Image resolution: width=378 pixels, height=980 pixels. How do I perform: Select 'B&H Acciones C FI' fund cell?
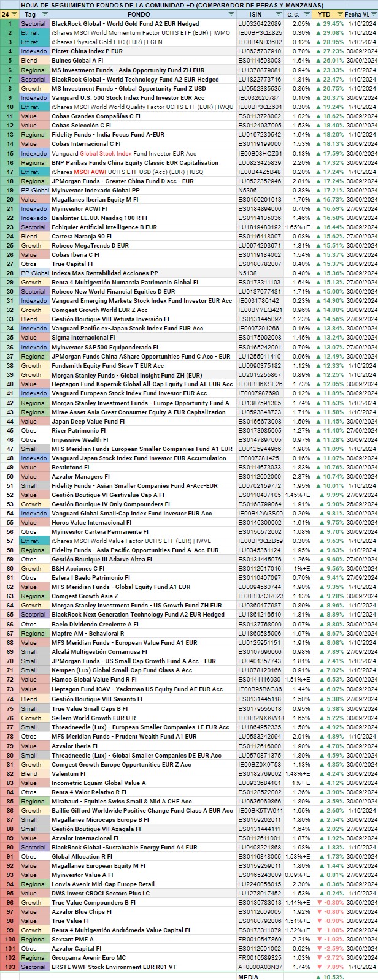142,568
